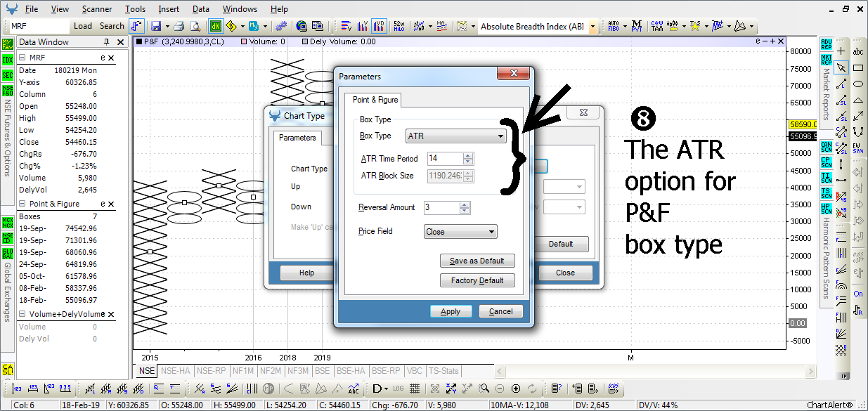868x411 pixels.
Task: Open the Tools menu
Action: pyautogui.click(x=136, y=9)
